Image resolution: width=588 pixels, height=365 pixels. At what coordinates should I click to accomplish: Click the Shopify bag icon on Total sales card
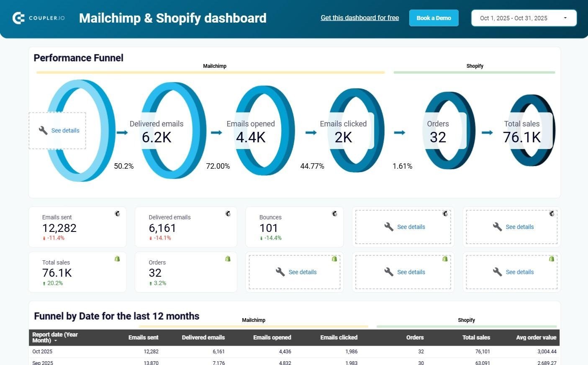pos(117,259)
